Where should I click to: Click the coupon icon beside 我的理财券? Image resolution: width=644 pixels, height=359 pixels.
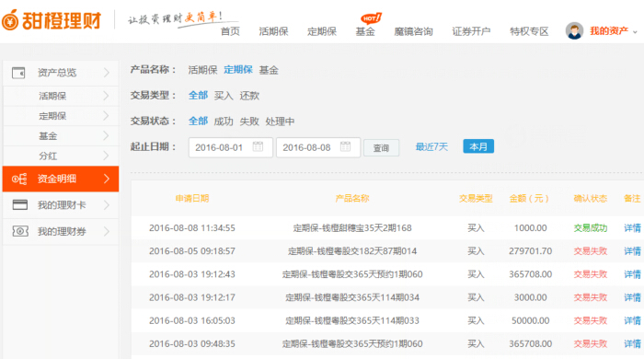pyautogui.click(x=20, y=231)
